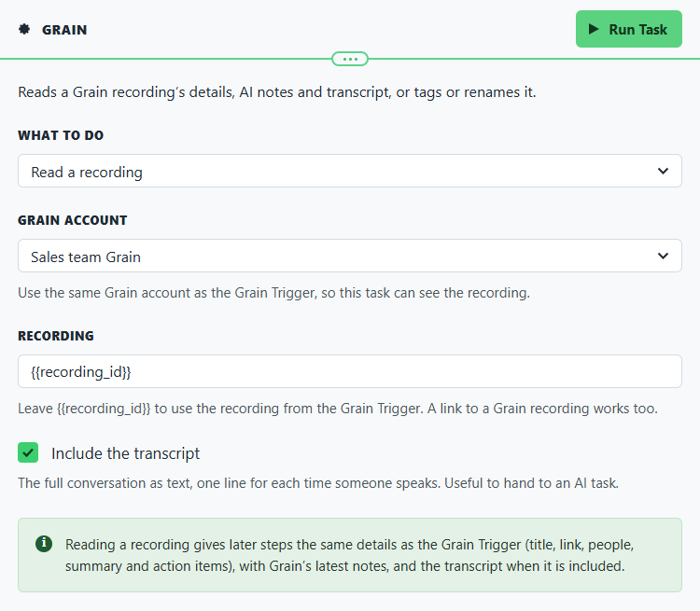Click the WHAT TO DO label
Viewport: 700px width, 611px height.
[61, 135]
